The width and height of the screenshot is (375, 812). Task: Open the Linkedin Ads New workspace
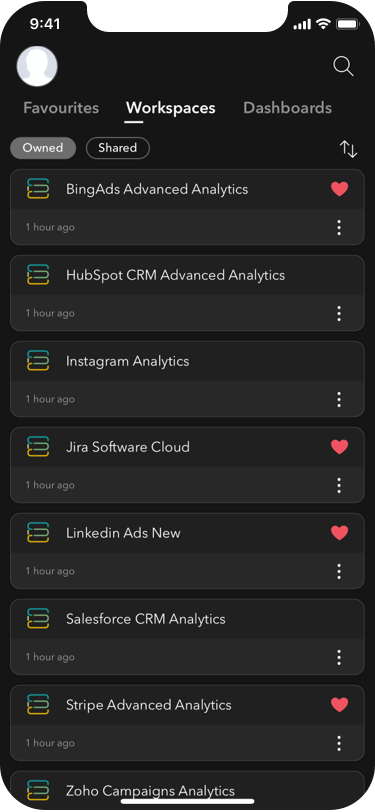(188, 551)
